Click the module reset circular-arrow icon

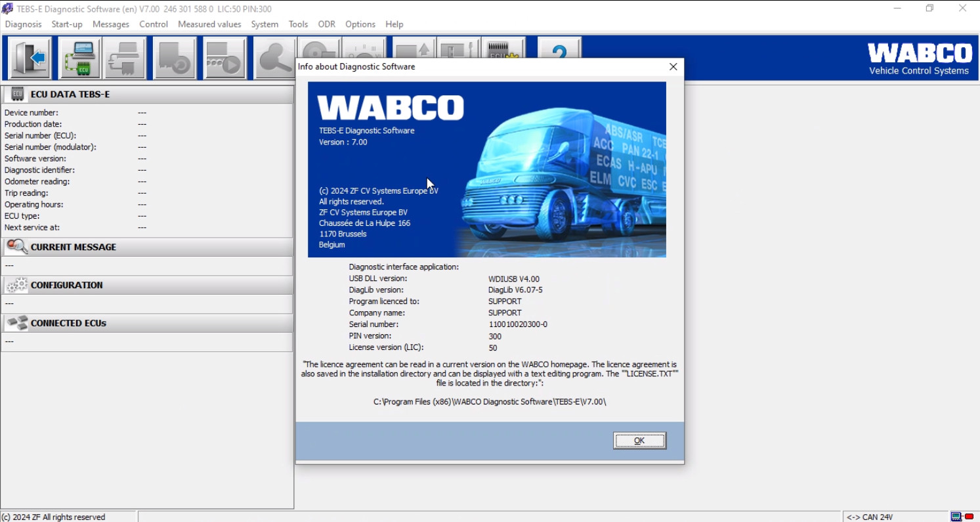[x=175, y=58]
